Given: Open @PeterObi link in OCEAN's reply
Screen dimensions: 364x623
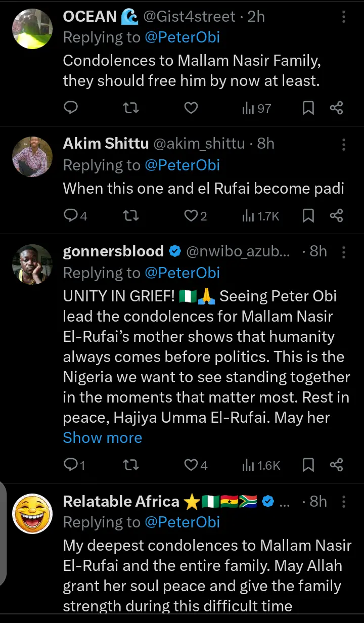Looking at the screenshot, I should (182, 38).
